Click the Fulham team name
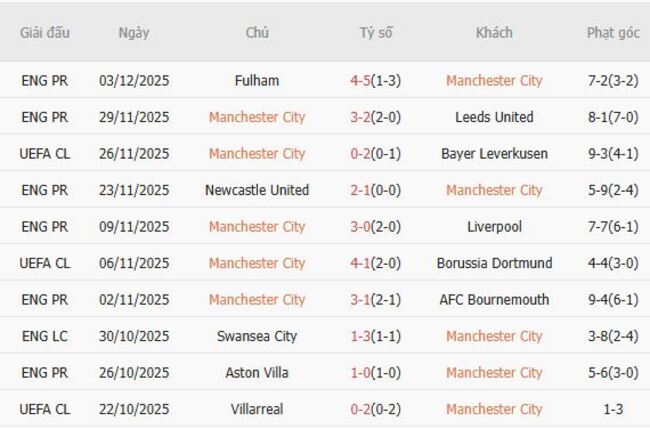The width and height of the screenshot is (650, 429). click(257, 81)
